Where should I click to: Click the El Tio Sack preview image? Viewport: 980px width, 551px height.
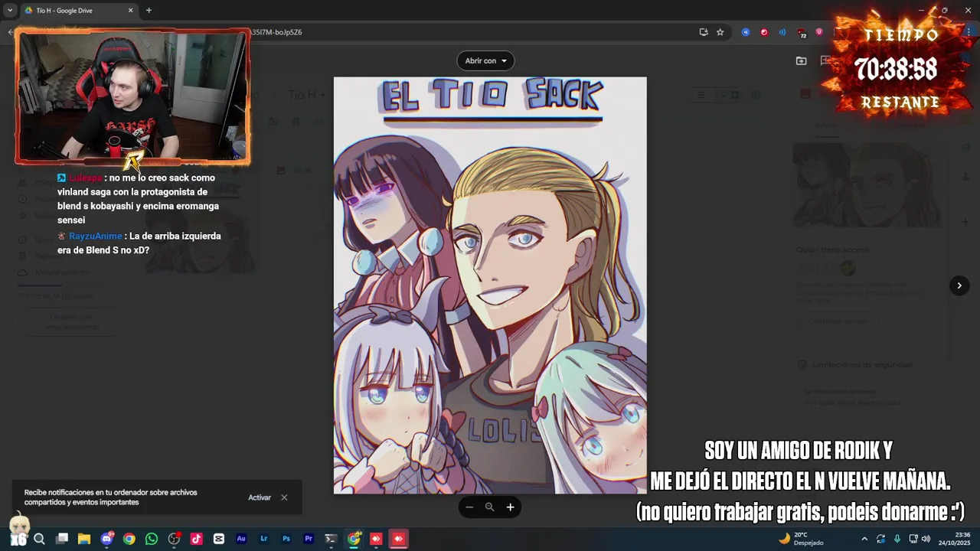coord(490,285)
